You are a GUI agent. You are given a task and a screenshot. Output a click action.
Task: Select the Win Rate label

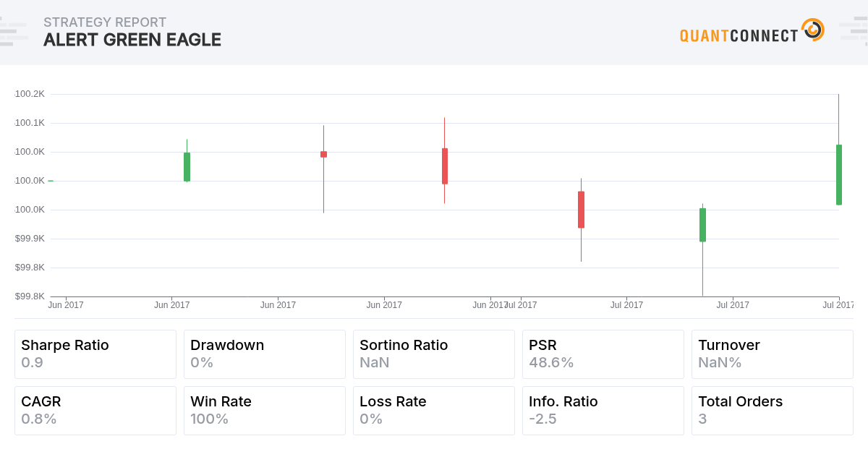point(221,401)
